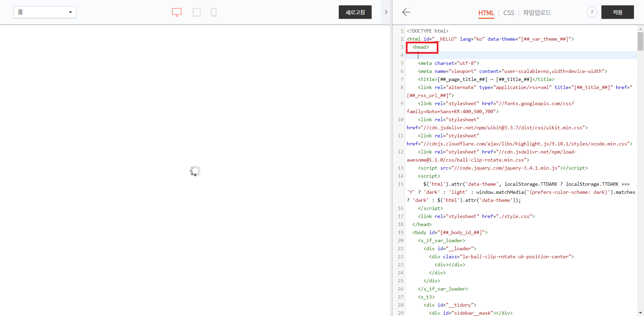This screenshot has width=644, height=316.
Task: Select mobile phone preview mode icon
Action: [x=214, y=12]
